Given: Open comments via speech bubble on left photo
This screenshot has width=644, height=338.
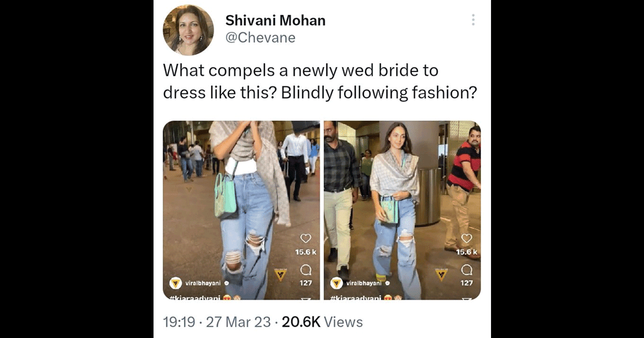Looking at the screenshot, I should (x=306, y=270).
